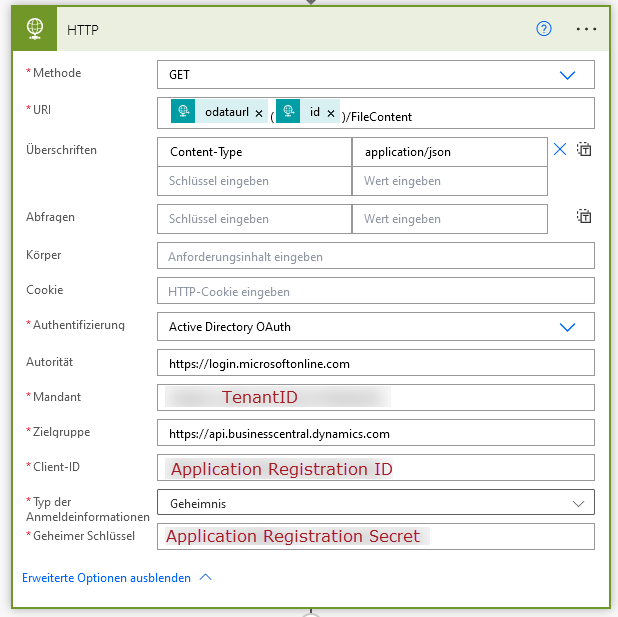Open the help question mark icon

click(544, 29)
